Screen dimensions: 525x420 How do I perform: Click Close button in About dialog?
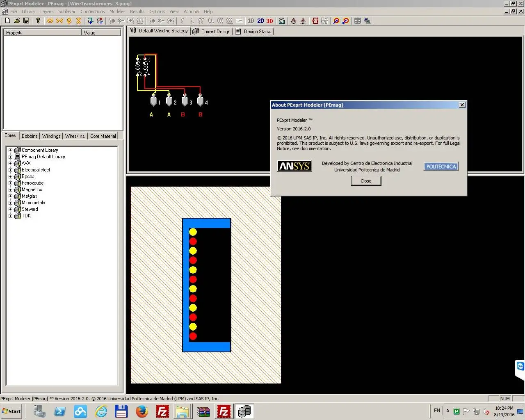(366, 181)
